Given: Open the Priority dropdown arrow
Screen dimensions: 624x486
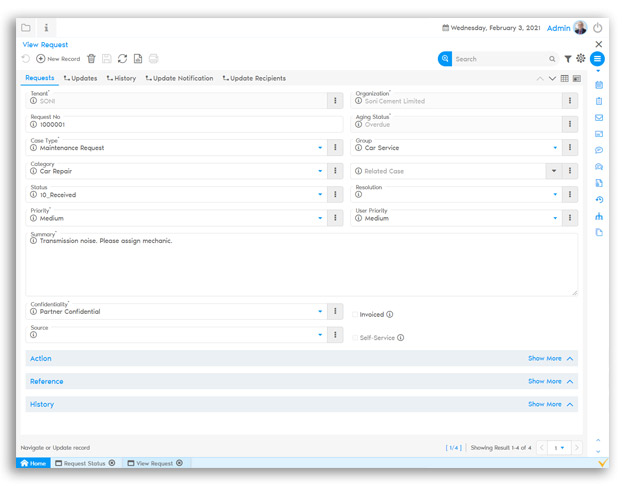Looking at the screenshot, I should coord(320,218).
